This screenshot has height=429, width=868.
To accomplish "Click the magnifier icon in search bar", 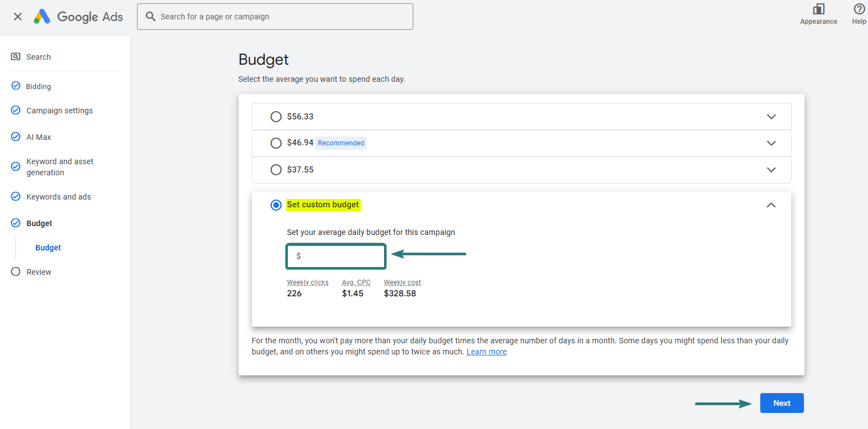I will point(150,17).
